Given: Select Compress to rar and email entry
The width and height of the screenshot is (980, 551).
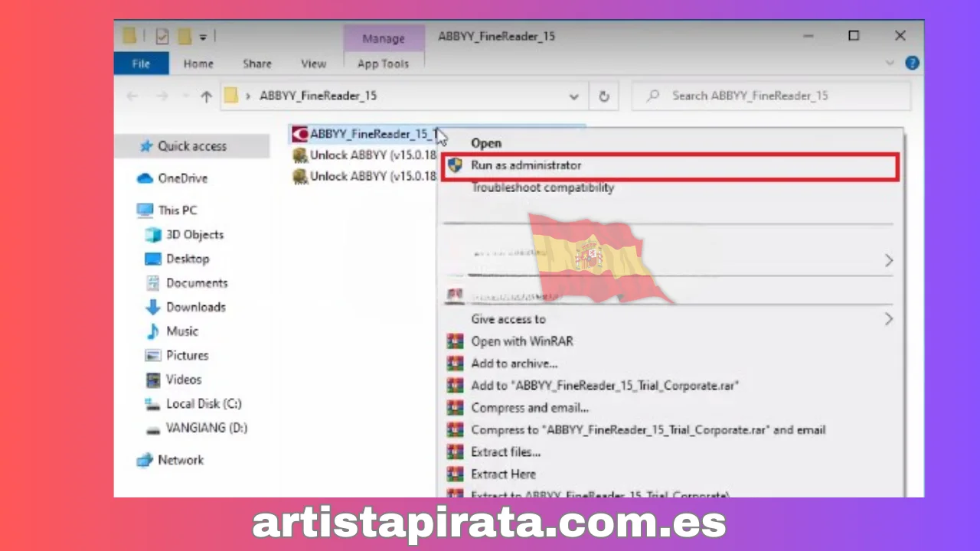Looking at the screenshot, I should pyautogui.click(x=648, y=430).
